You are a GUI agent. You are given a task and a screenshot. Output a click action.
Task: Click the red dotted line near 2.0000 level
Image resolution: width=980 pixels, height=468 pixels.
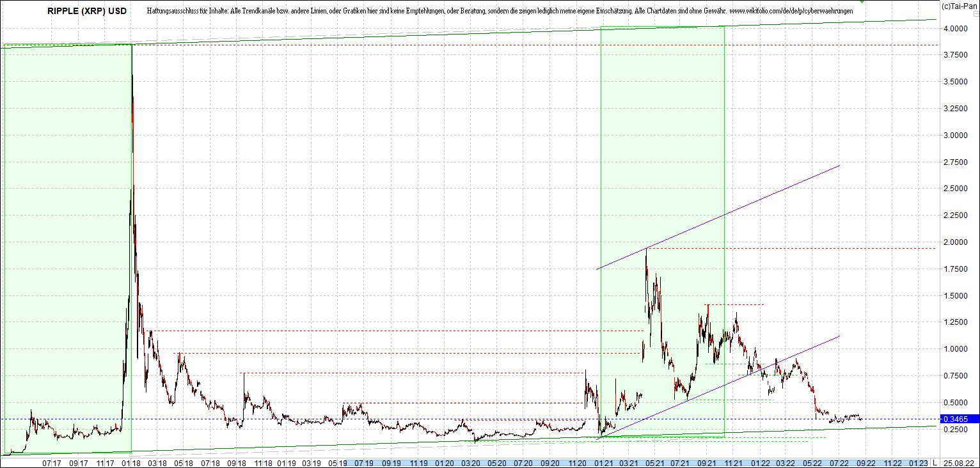click(791, 248)
